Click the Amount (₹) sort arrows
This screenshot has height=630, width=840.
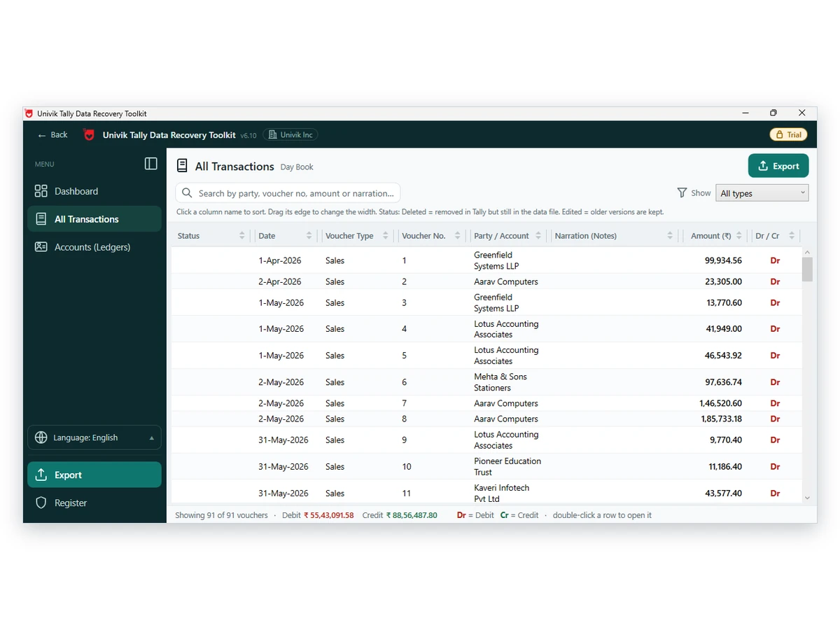[x=739, y=236]
